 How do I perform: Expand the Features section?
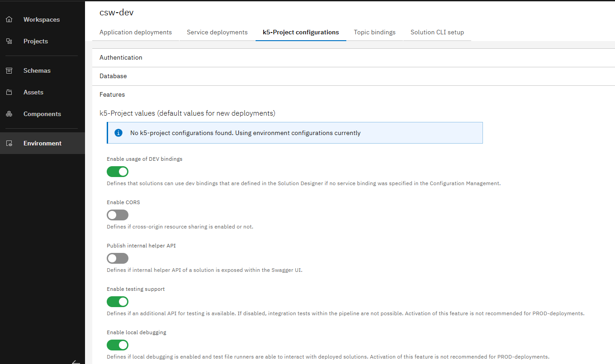tap(112, 94)
